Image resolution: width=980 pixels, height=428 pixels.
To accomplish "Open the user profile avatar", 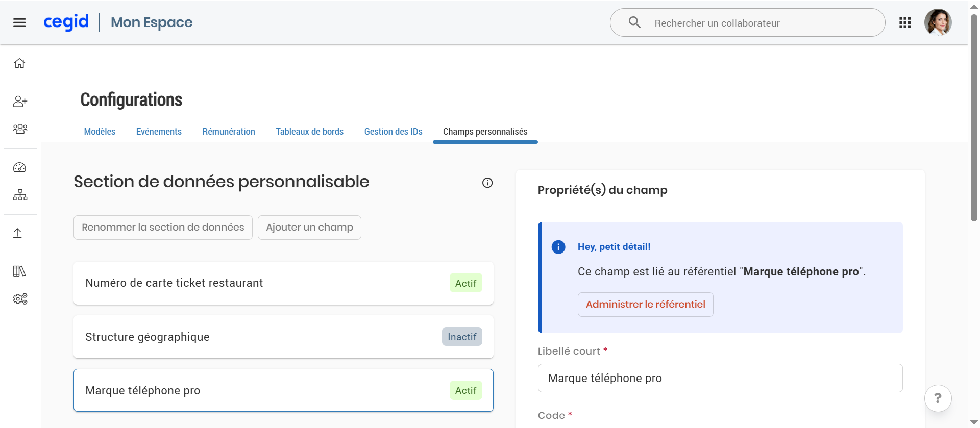I will point(938,22).
